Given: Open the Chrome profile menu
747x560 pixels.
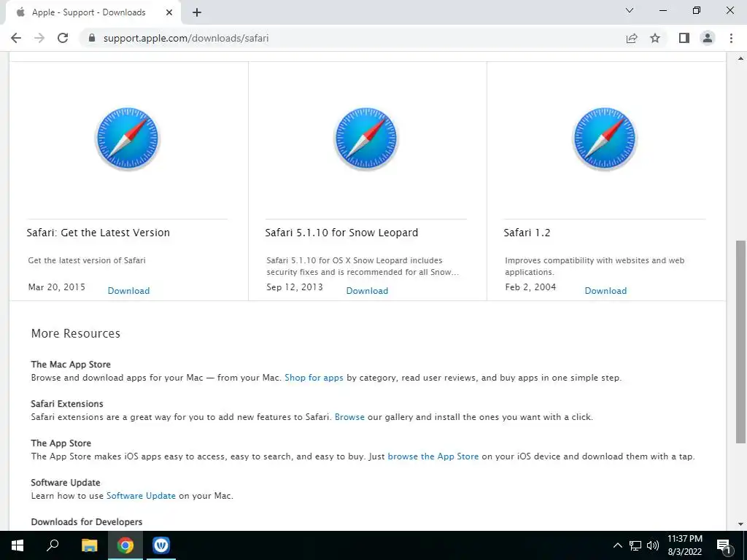Looking at the screenshot, I should click(x=708, y=38).
